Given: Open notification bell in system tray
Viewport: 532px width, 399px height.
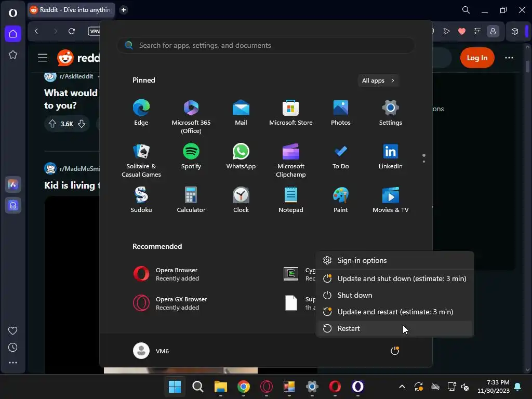Looking at the screenshot, I should tap(517, 387).
